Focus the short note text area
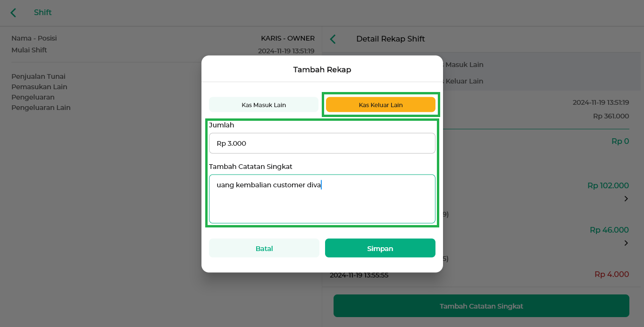 (322, 199)
